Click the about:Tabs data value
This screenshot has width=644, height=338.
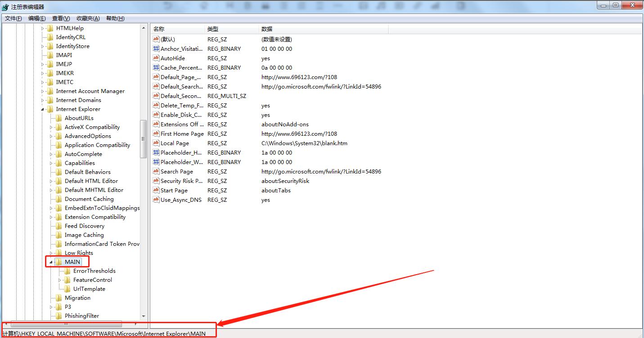[276, 190]
